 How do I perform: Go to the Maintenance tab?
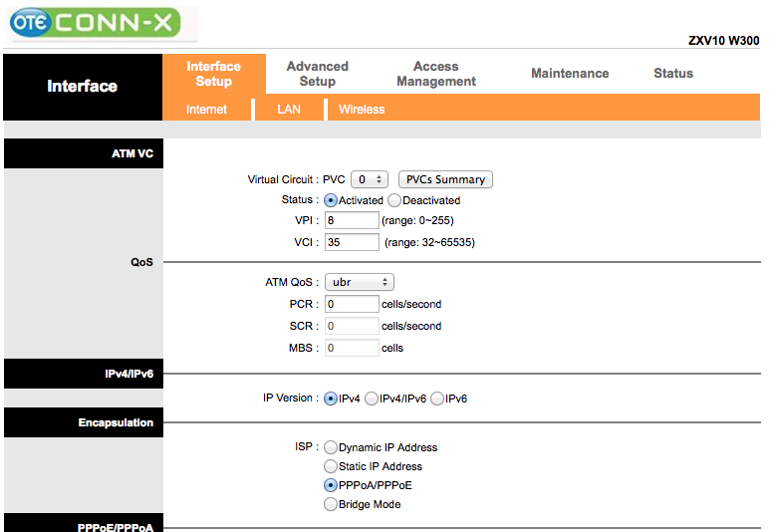click(570, 74)
